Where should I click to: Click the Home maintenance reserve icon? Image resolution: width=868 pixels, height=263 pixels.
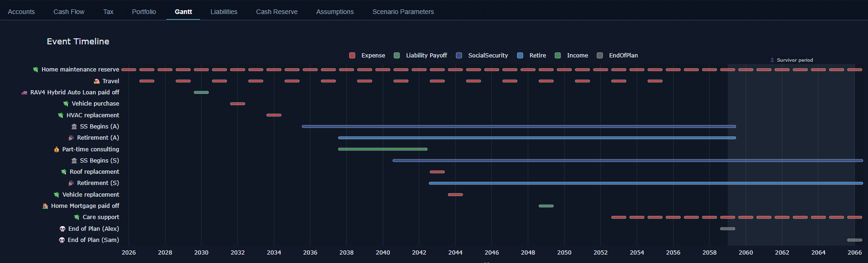click(36, 70)
